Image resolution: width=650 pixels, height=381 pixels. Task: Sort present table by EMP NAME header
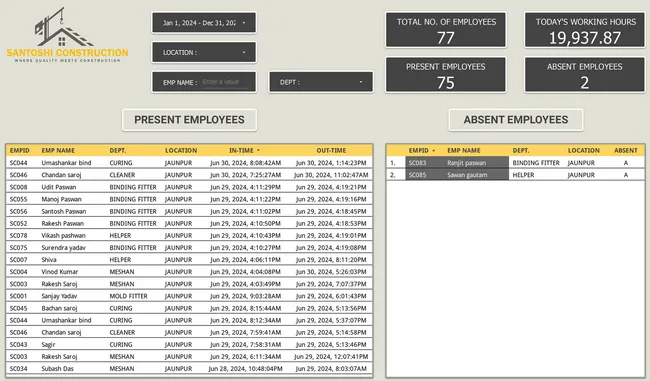point(58,150)
